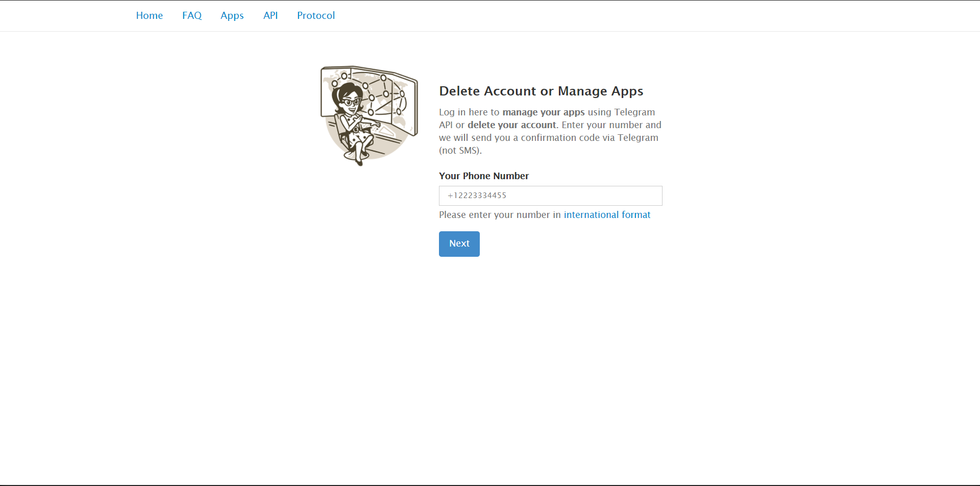
Task: Open the Home navigation link
Action: 149,16
